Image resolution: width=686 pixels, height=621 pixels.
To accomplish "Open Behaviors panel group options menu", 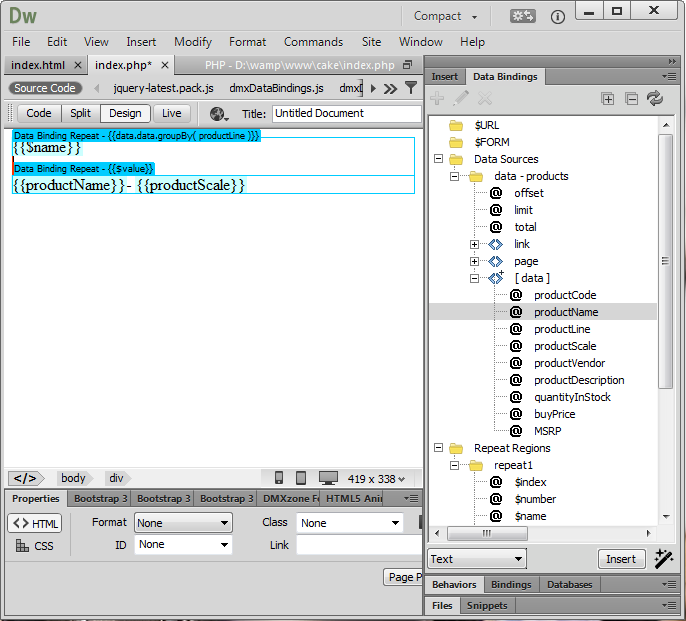I will click(x=669, y=584).
